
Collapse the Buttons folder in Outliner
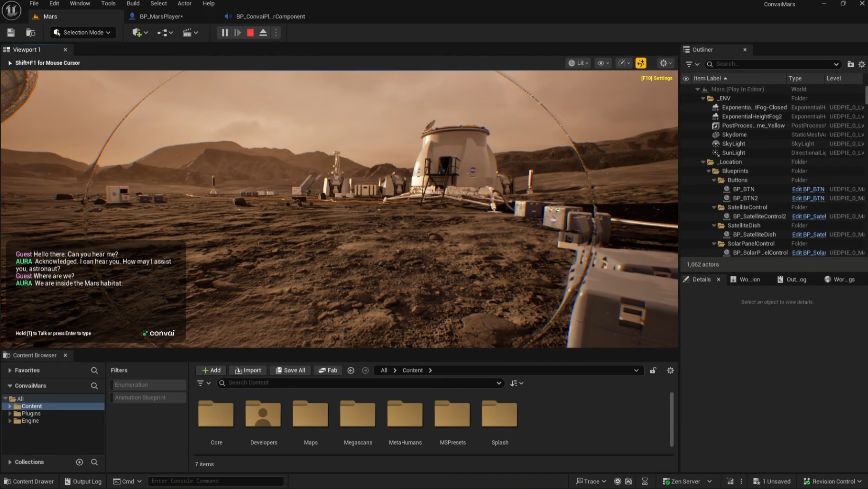(714, 180)
